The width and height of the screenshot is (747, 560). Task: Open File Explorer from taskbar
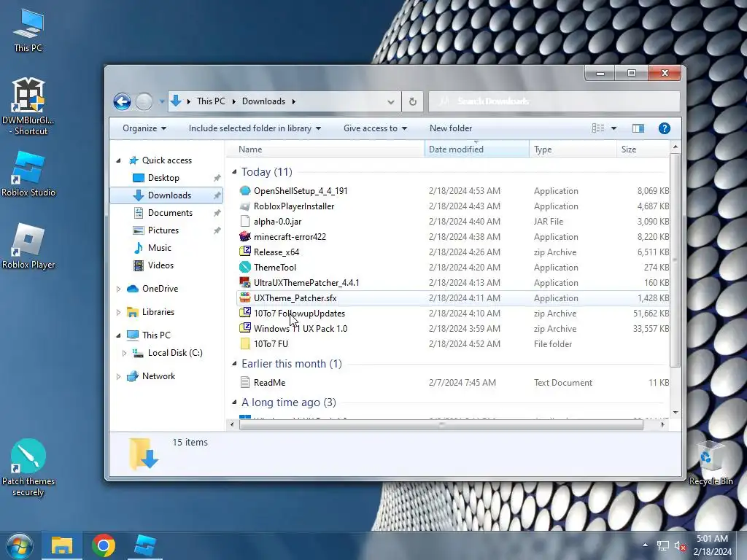click(61, 545)
